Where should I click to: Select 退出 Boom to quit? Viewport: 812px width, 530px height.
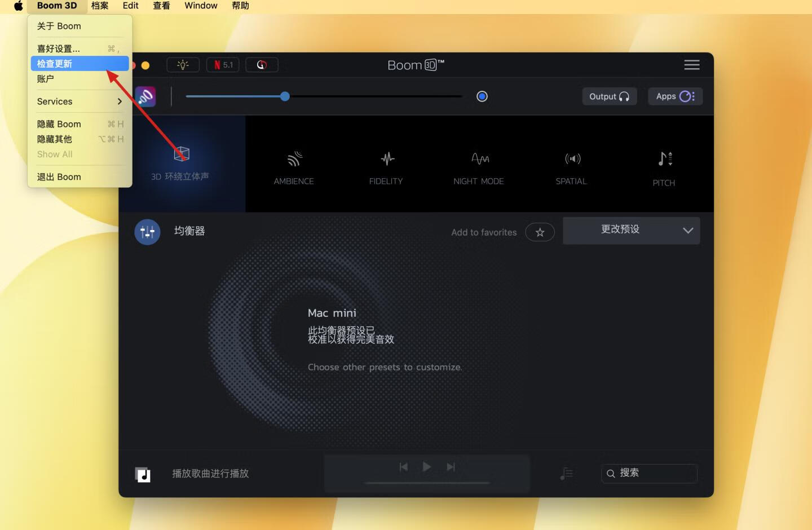click(80, 177)
